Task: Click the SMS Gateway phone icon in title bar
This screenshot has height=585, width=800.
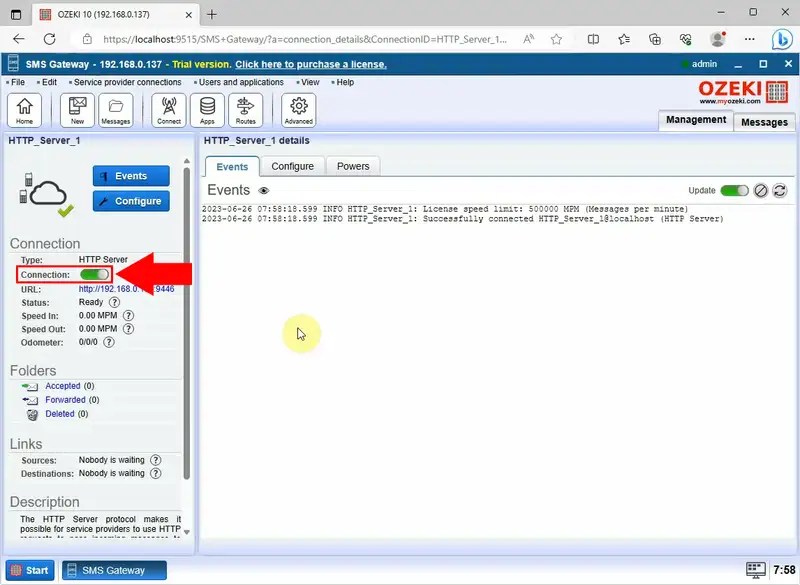Action: [x=14, y=64]
